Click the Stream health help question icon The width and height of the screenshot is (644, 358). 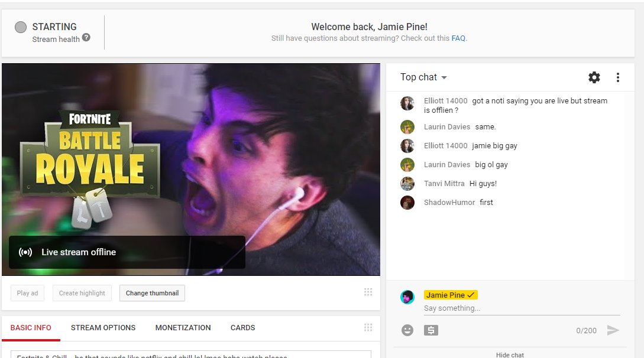[x=86, y=37]
